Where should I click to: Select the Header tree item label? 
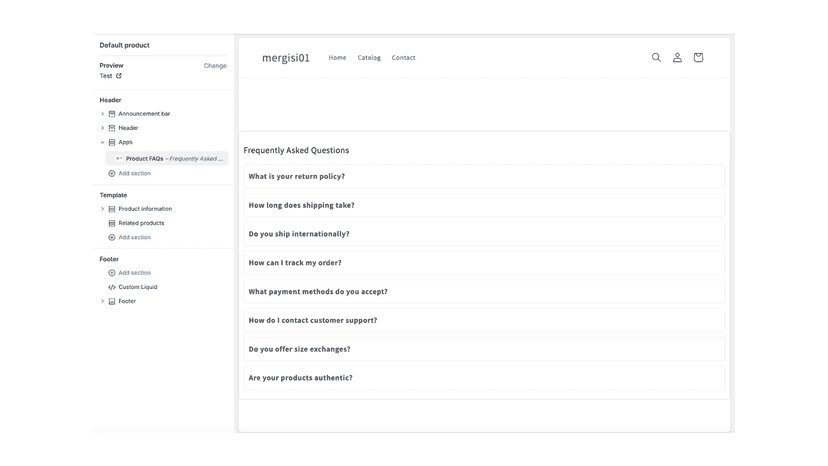128,128
